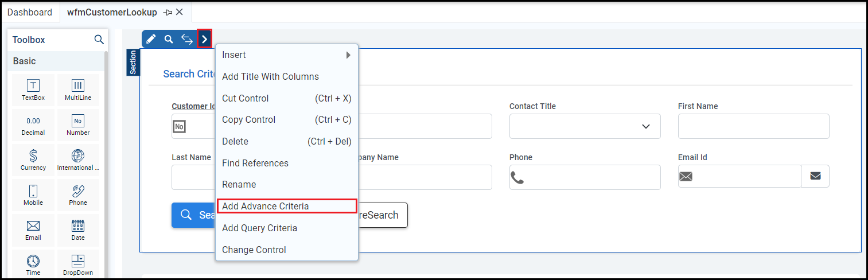Search the Toolbox using magnifier icon
This screenshot has height=280, width=868.
point(99,40)
